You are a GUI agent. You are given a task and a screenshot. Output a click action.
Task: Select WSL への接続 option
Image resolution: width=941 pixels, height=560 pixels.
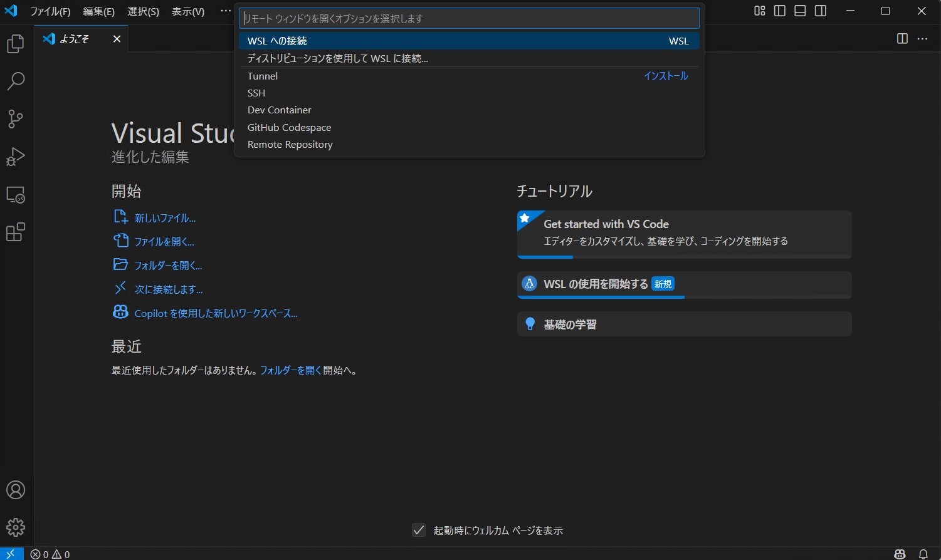469,41
